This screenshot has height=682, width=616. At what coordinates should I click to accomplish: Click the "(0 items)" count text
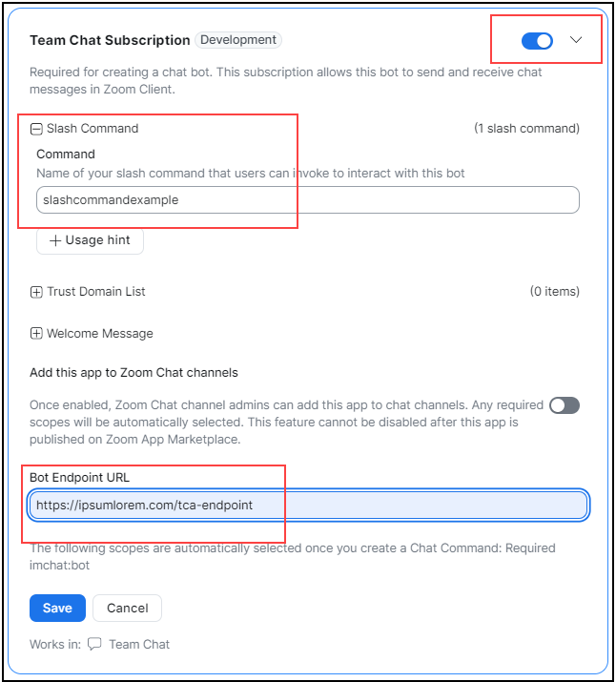click(x=554, y=292)
